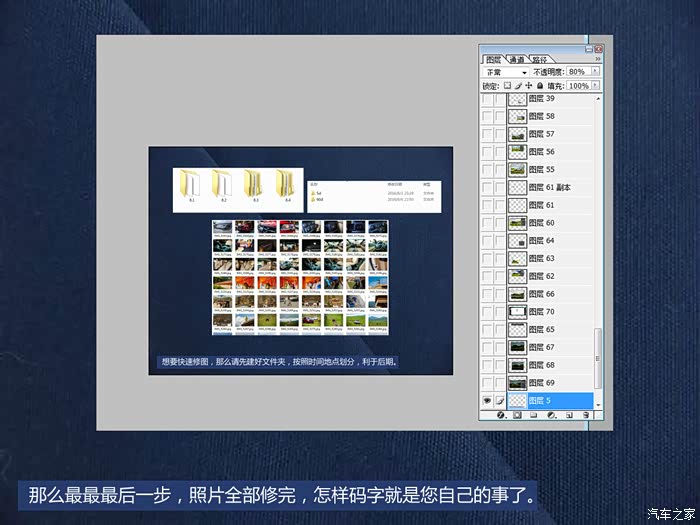The height and width of the screenshot is (525, 700).
Task: Expand the opacity 不透明度 slider arrow
Action: [594, 72]
